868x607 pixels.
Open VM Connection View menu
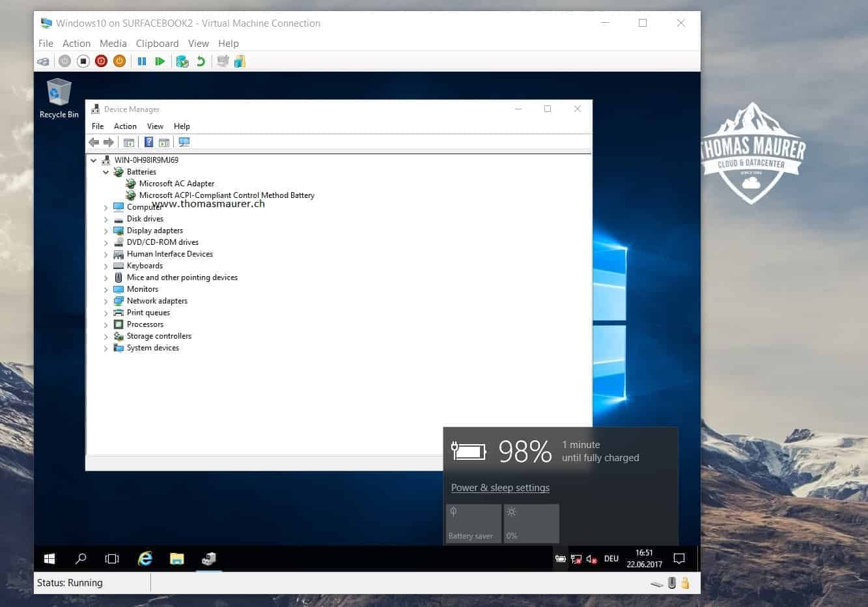pyautogui.click(x=199, y=44)
